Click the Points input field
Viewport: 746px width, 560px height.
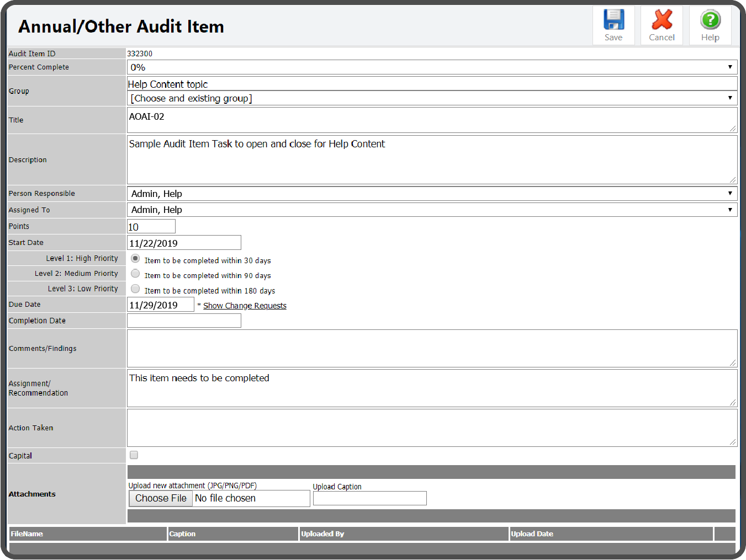click(151, 227)
